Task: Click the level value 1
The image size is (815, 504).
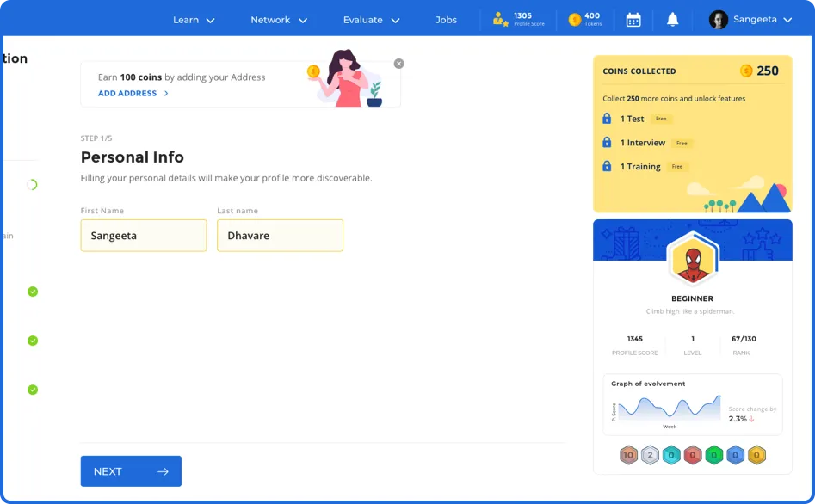Action: pyautogui.click(x=692, y=339)
